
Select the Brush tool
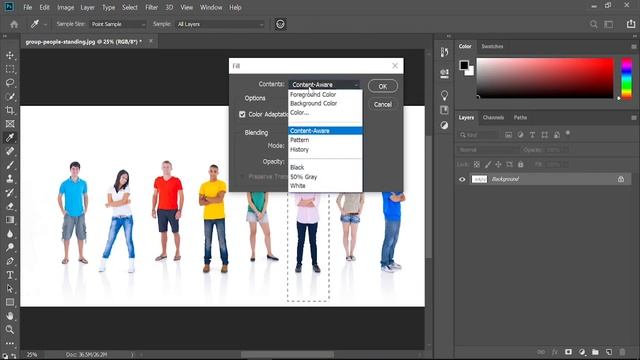(x=10, y=165)
